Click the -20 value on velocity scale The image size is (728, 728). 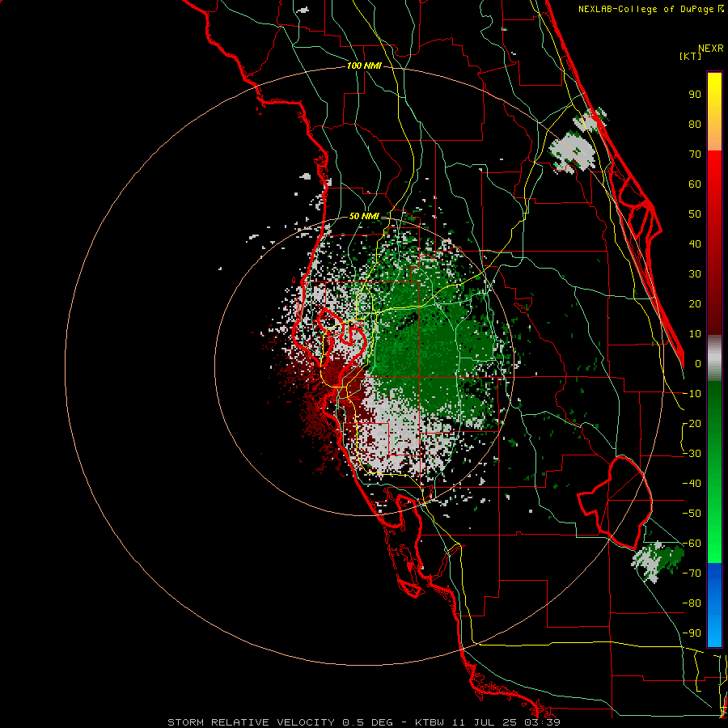692,424
